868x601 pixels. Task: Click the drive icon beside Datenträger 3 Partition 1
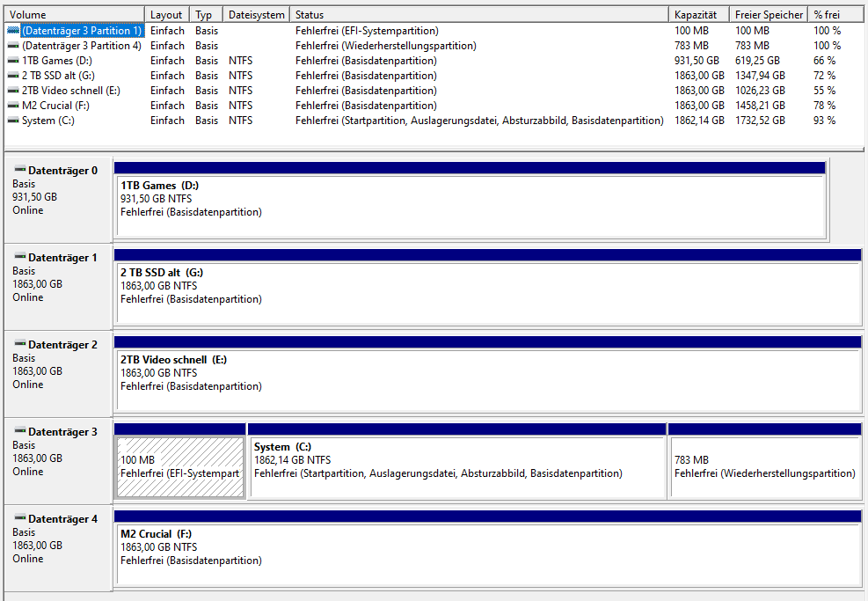click(x=13, y=31)
